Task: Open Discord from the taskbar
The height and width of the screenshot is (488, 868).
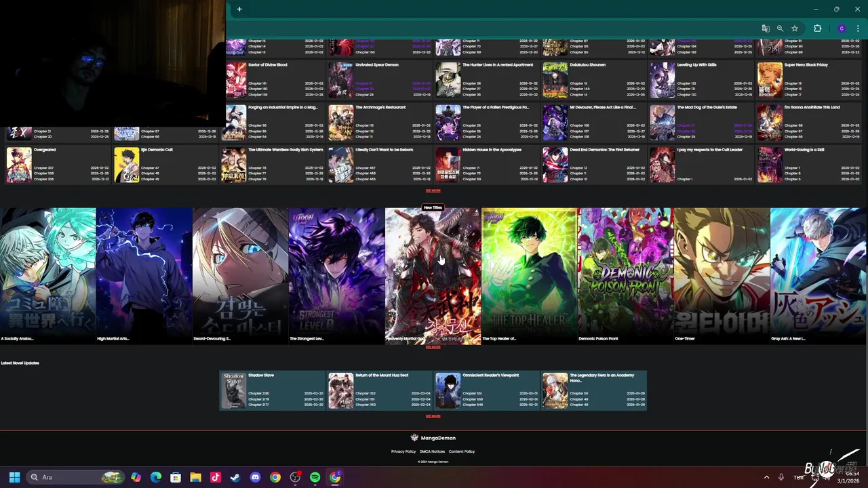Action: 255,477
